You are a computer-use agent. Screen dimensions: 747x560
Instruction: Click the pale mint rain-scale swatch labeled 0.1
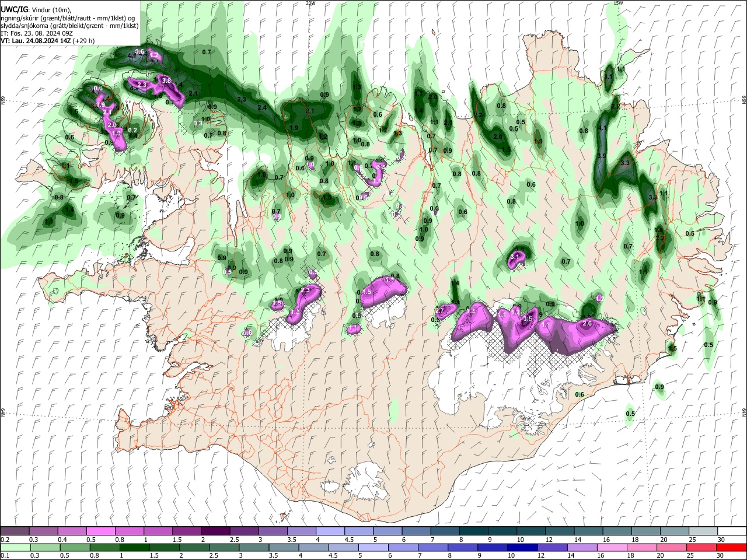click(15, 547)
